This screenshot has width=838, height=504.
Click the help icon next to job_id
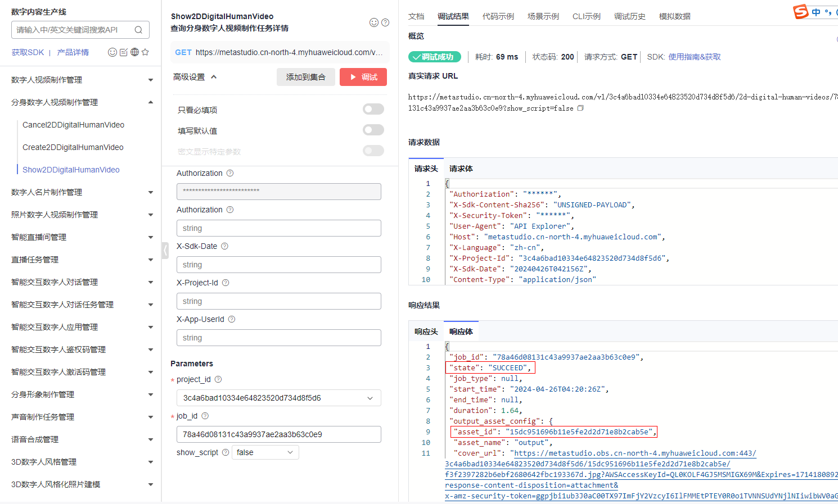point(205,416)
